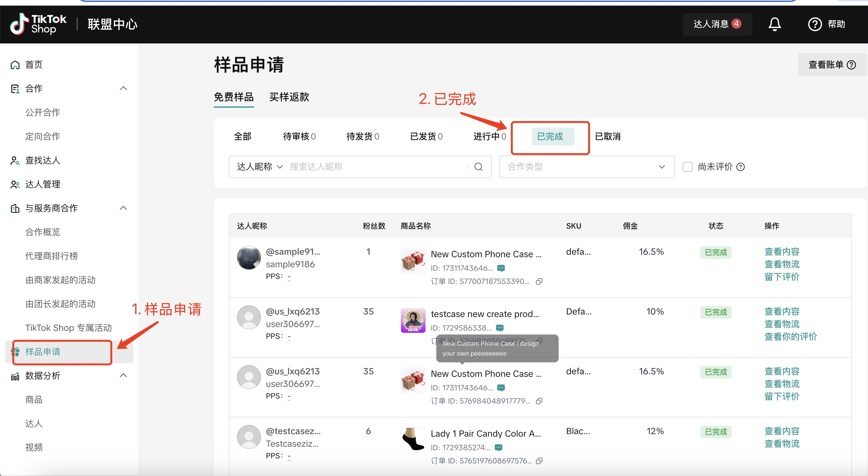Click the notification bell icon
The image size is (868, 476).
(774, 24)
